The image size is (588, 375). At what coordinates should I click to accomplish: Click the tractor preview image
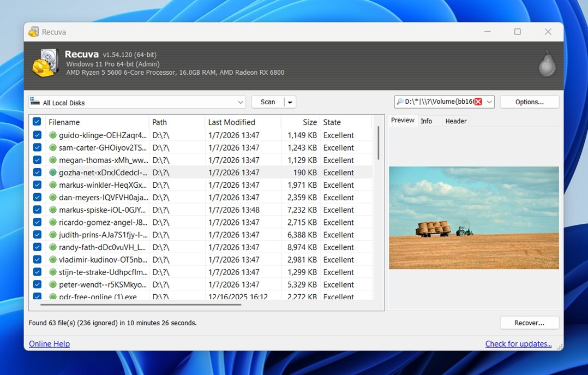(473, 218)
